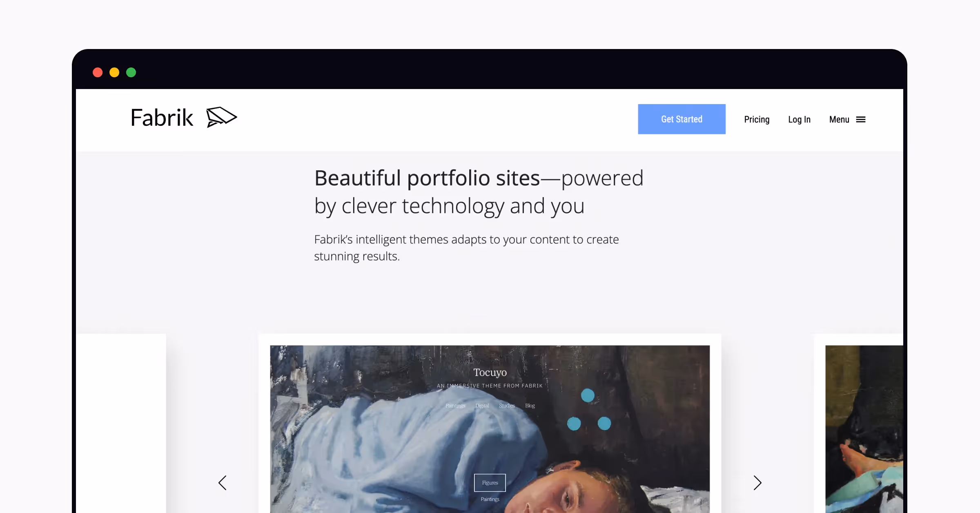Screen dimensions: 980x513
Task: Open Blog from the Tocuyo theme menu
Action: point(530,406)
